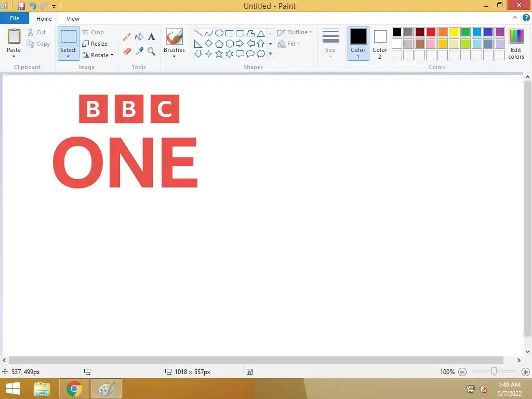This screenshot has width=532, height=399.
Task: Open the Paste dropdown arrow
Action: 14,56
